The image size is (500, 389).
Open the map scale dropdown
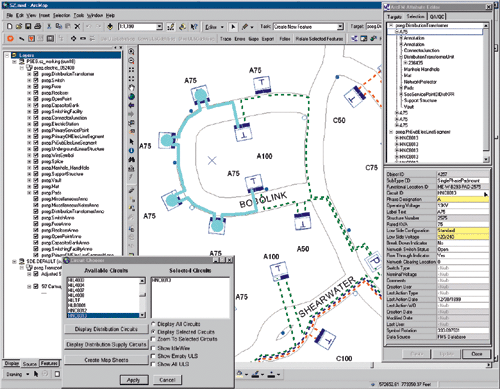(x=159, y=27)
